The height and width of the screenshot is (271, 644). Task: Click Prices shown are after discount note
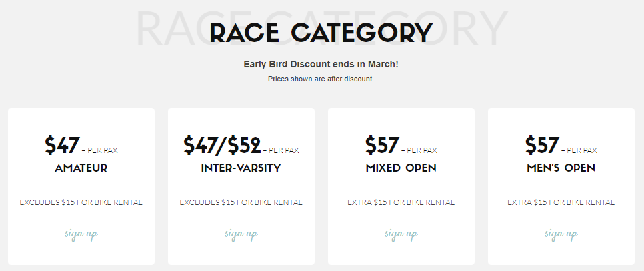[321, 79]
